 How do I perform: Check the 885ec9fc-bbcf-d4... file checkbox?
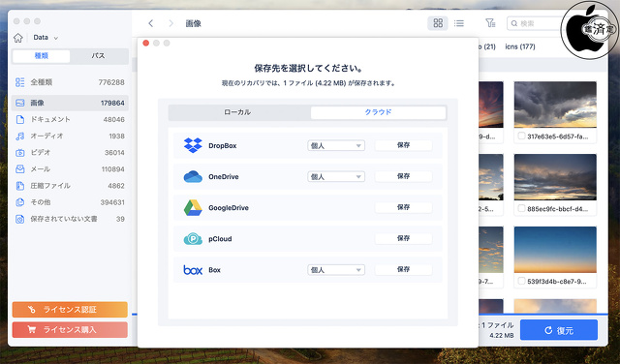[521, 208]
